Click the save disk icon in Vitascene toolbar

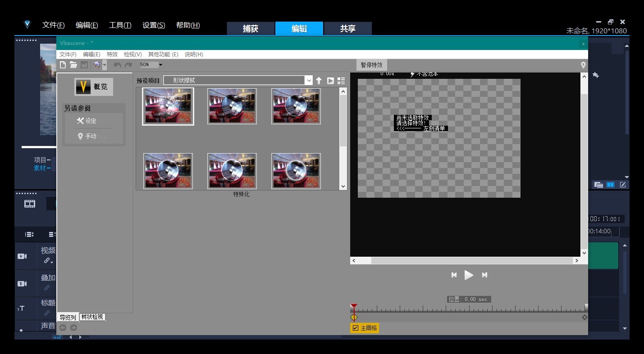(x=84, y=65)
